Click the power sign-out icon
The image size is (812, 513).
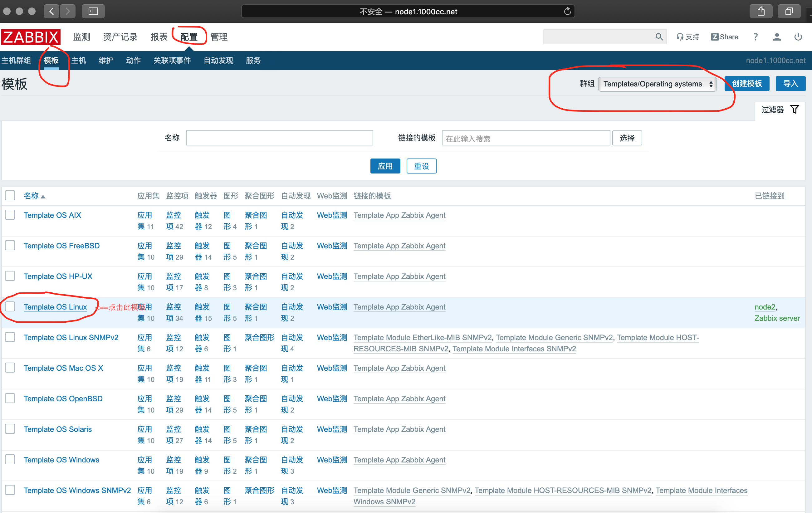tap(798, 37)
